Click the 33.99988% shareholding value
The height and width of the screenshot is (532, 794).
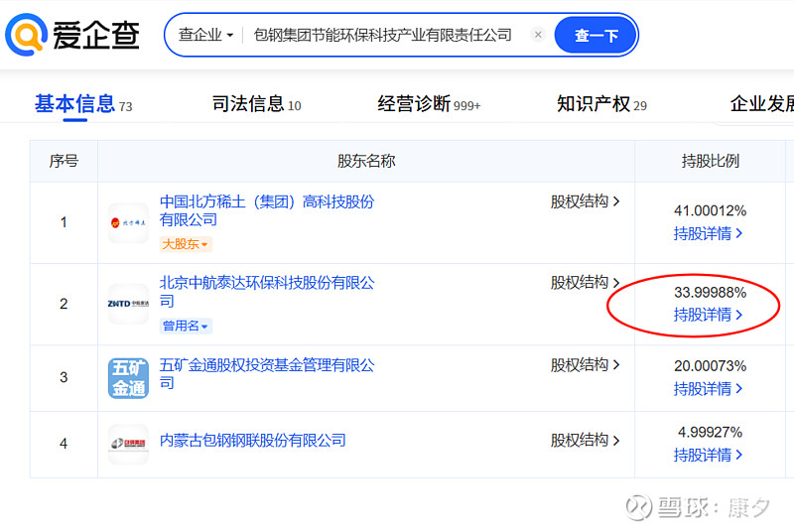click(x=710, y=292)
